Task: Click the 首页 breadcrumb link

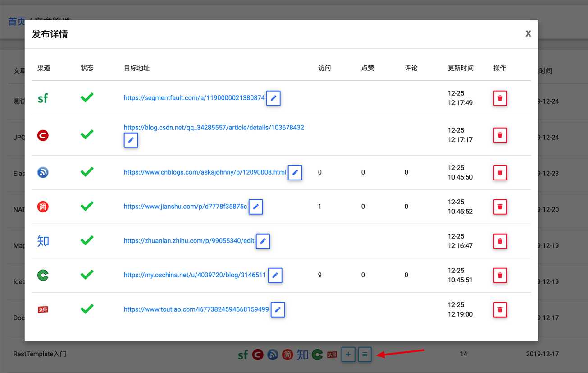Action: pos(16,21)
